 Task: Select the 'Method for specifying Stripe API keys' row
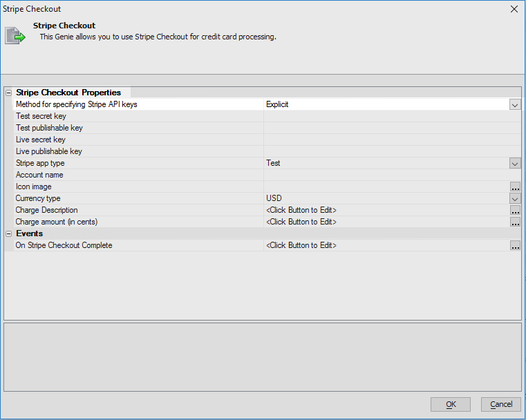267,104
